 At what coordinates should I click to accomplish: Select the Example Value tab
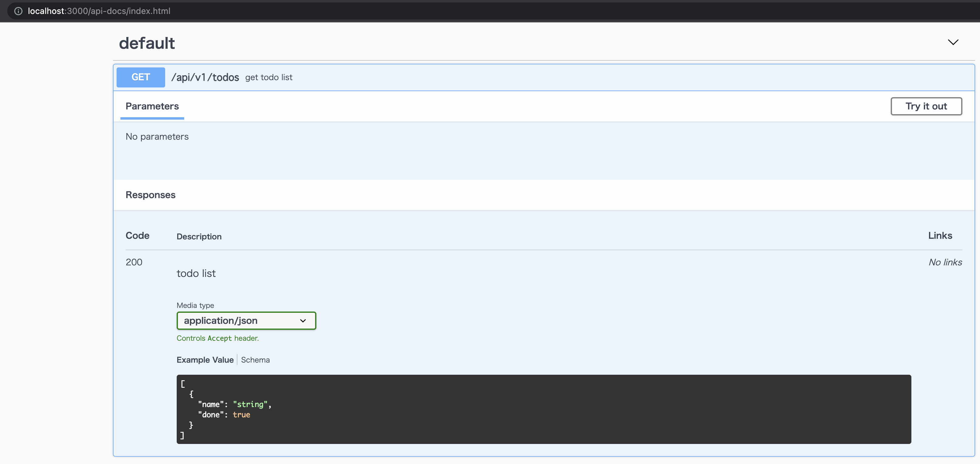(x=205, y=360)
